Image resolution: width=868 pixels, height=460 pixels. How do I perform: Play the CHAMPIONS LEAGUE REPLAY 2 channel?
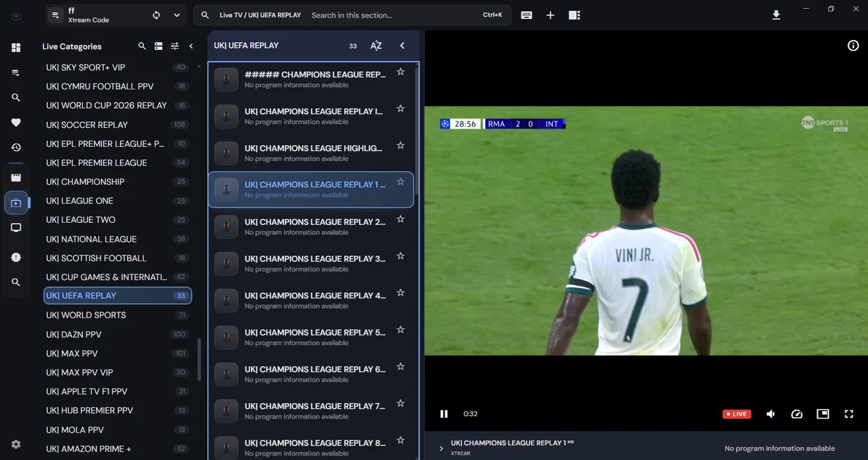click(x=311, y=226)
